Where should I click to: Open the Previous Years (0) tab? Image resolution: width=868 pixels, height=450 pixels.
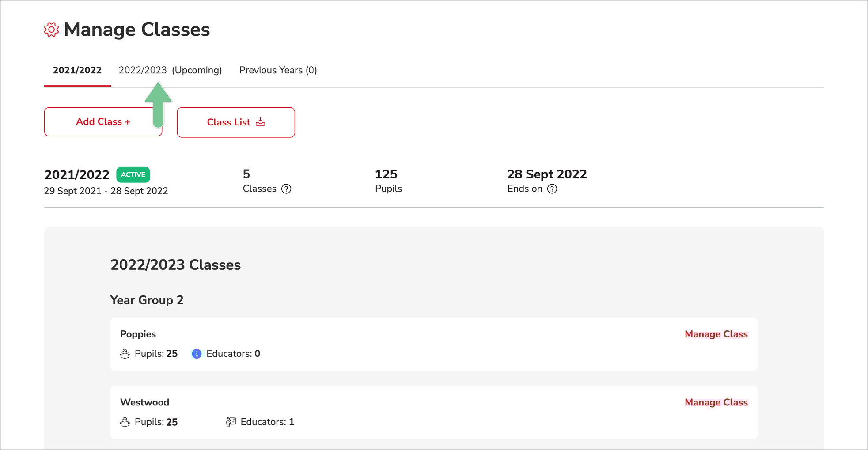(278, 70)
